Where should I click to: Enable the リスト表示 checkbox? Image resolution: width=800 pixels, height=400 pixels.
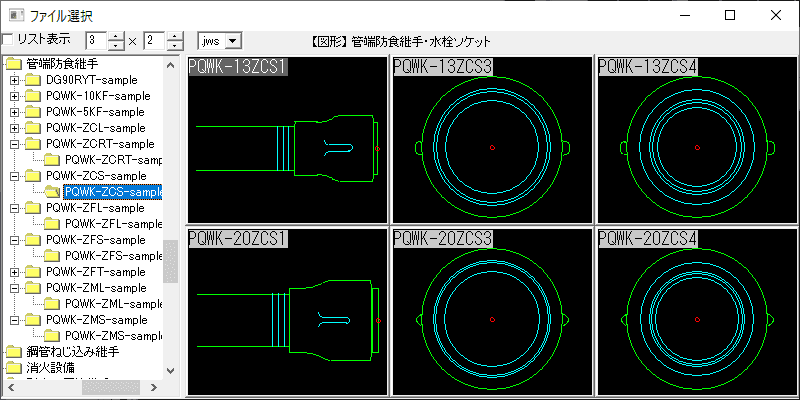click(8, 40)
